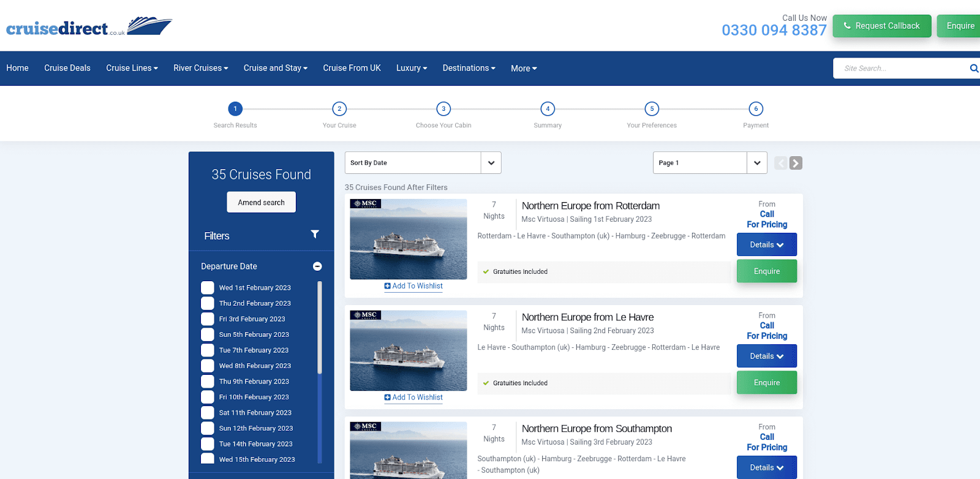Collapse Departure Date with the minus icon
The height and width of the screenshot is (479, 980).
tap(317, 266)
